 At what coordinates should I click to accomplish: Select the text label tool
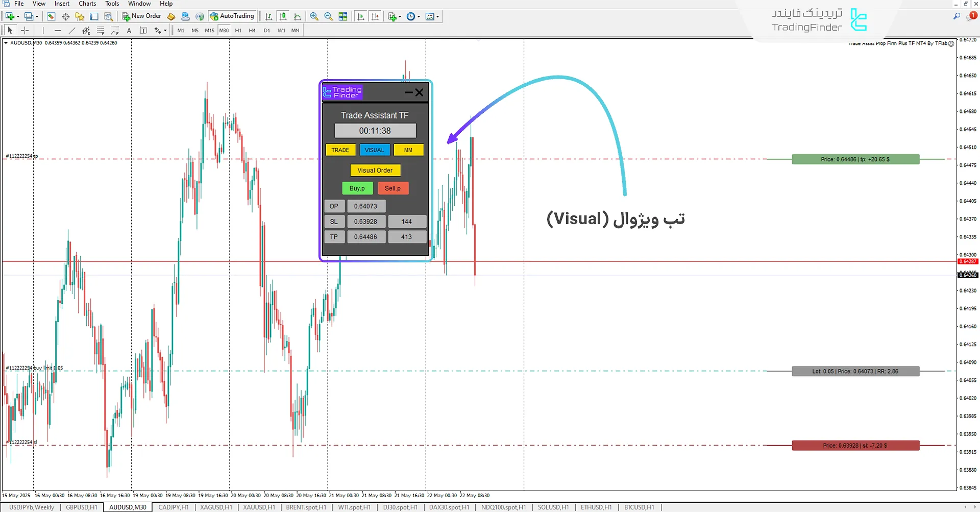(129, 31)
